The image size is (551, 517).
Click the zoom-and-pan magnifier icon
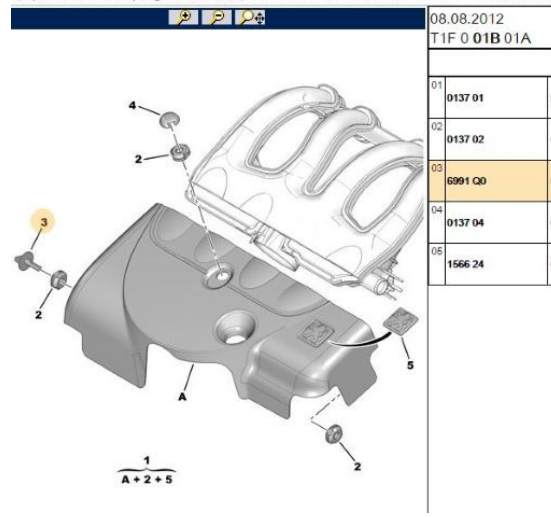pyautogui.click(x=250, y=17)
